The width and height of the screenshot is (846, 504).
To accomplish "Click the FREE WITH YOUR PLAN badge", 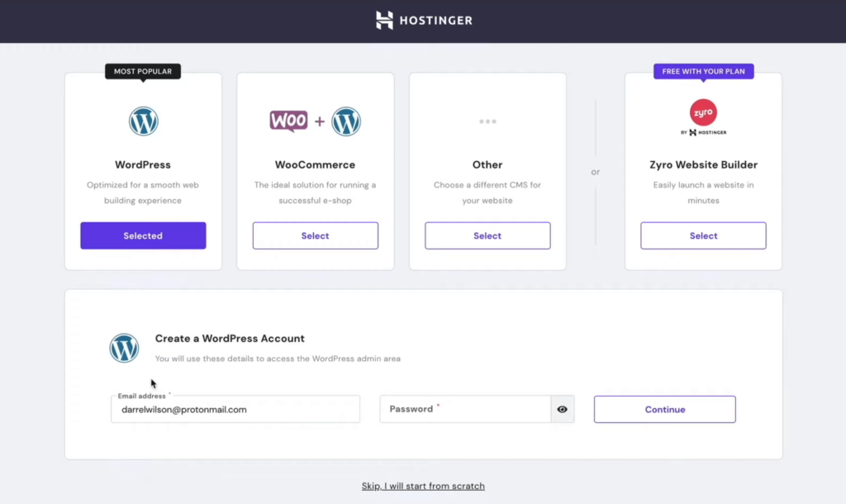I will 703,71.
